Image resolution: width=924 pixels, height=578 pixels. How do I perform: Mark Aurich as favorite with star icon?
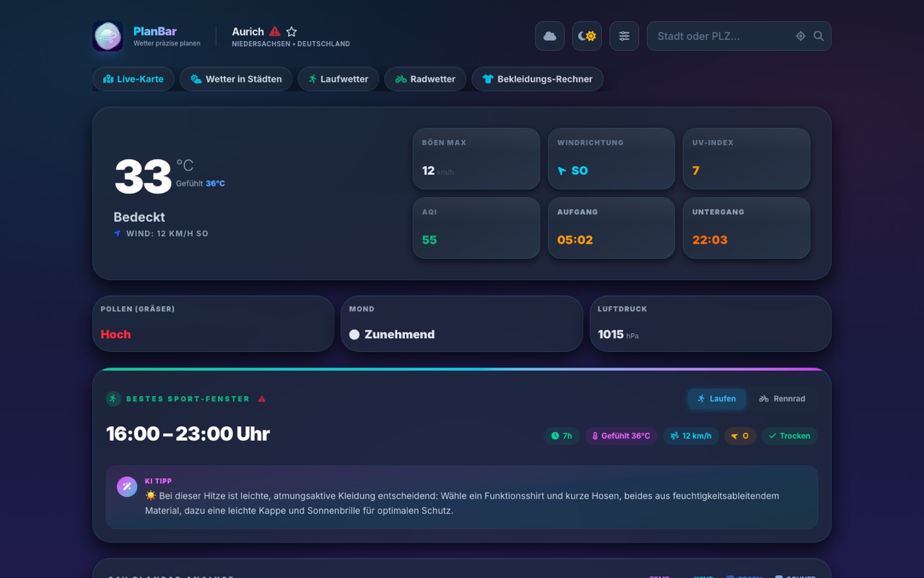(x=292, y=32)
